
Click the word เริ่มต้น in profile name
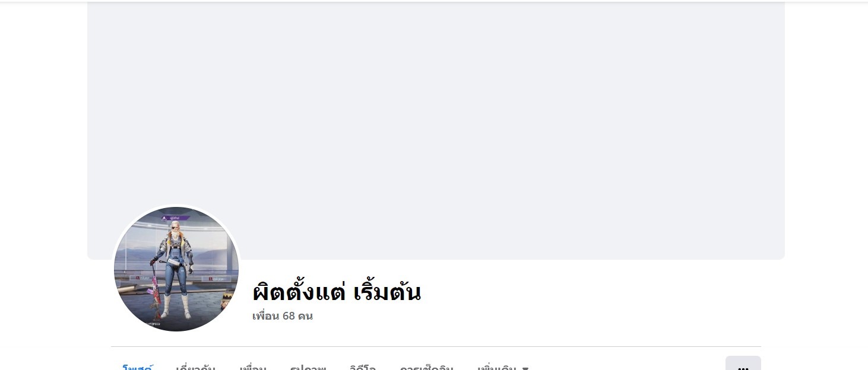[387, 291]
